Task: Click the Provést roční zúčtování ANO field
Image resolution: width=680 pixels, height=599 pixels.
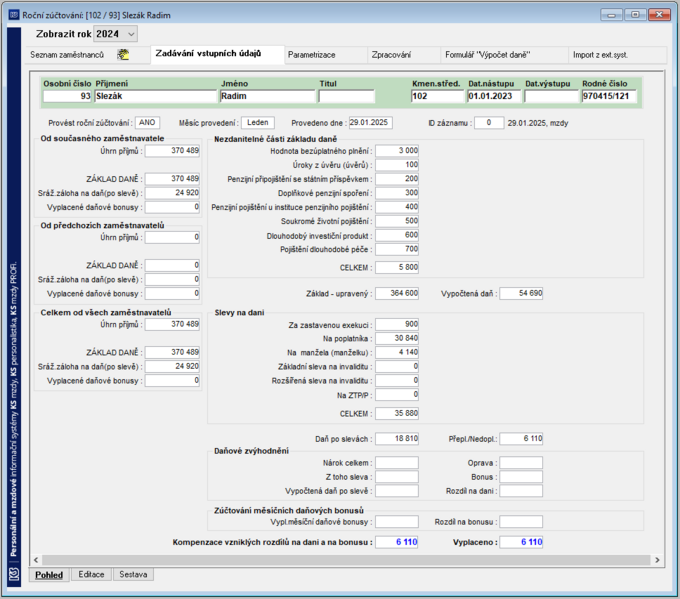Action: tap(147, 123)
